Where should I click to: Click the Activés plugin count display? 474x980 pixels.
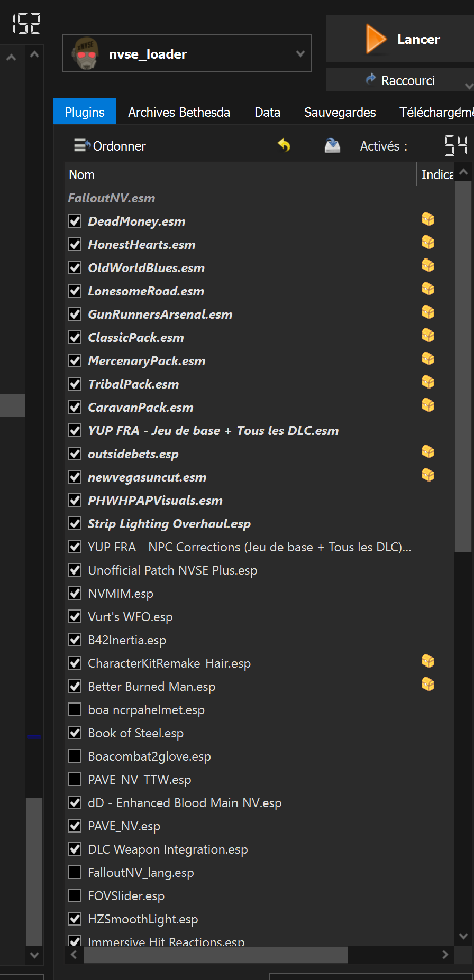[x=456, y=145]
